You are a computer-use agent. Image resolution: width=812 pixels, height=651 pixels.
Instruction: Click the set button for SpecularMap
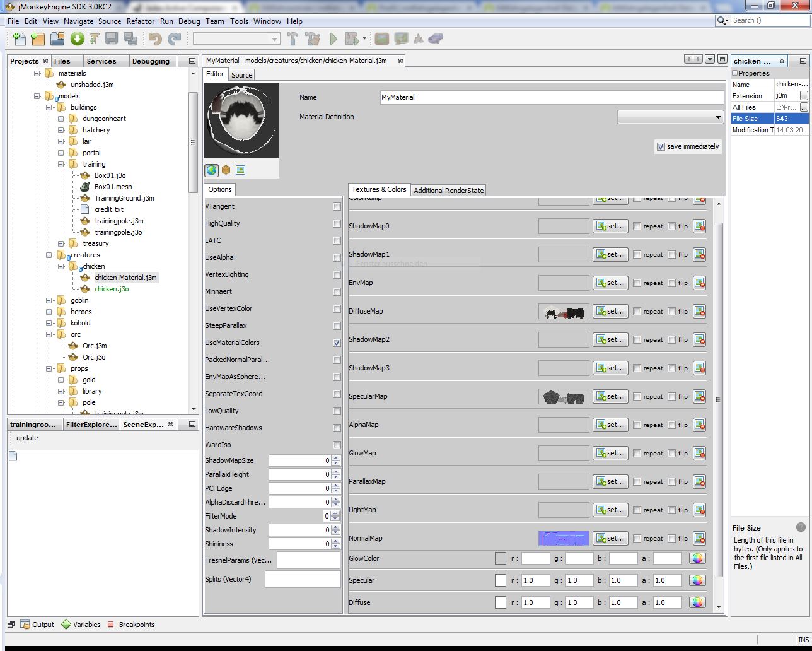coord(610,396)
